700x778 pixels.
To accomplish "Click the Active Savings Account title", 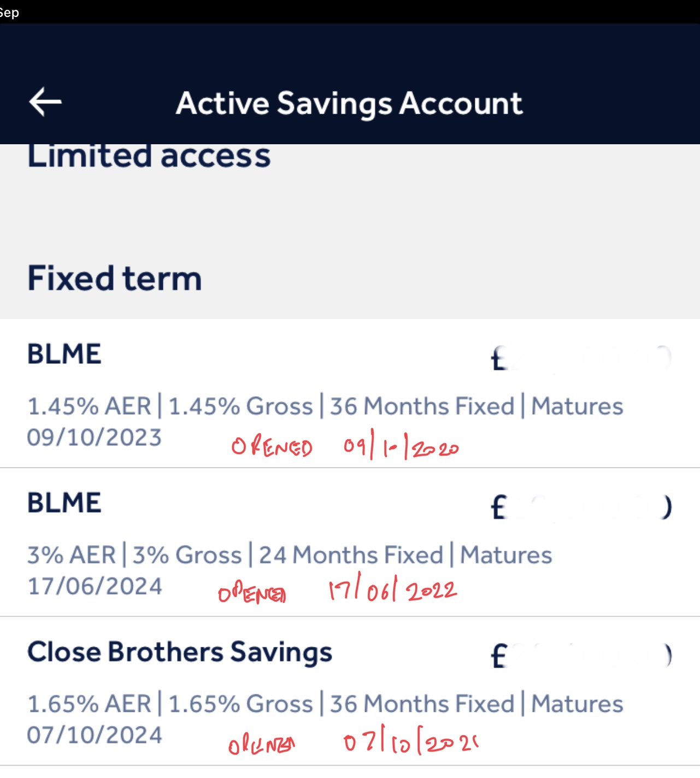I will (349, 103).
